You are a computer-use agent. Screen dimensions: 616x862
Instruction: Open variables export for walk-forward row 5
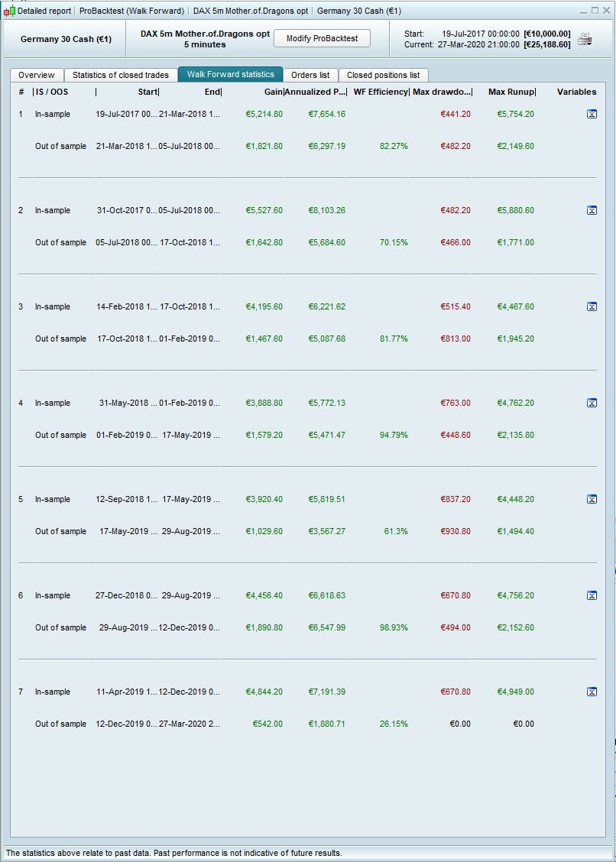coord(592,499)
